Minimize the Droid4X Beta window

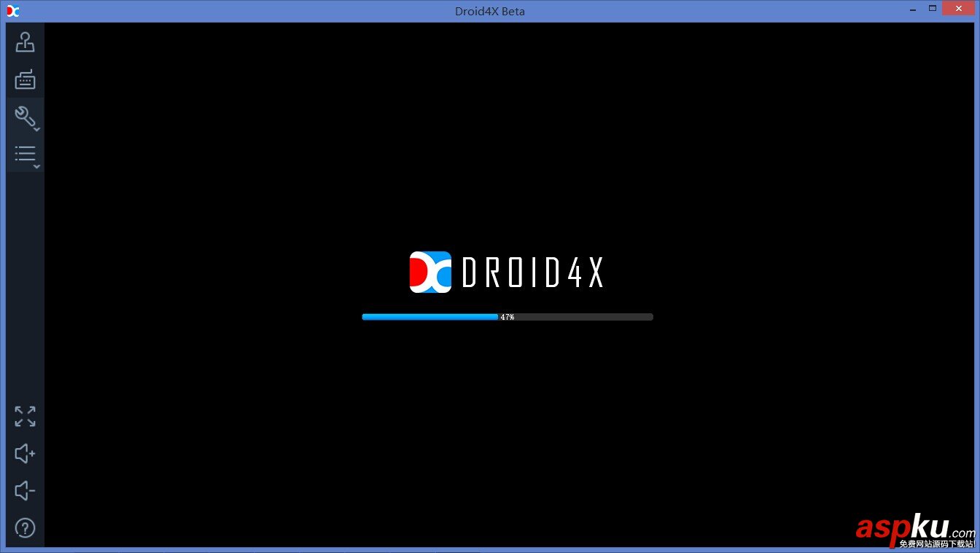tap(913, 8)
